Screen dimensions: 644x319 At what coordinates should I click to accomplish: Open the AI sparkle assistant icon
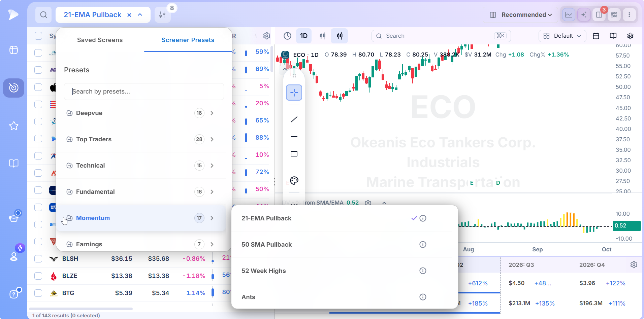[x=584, y=15]
